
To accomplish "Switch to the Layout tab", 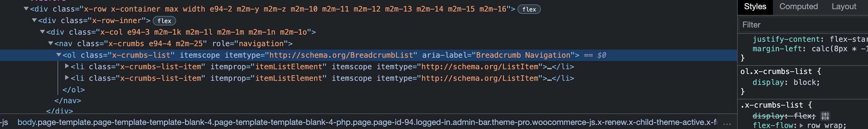I will (x=844, y=7).
